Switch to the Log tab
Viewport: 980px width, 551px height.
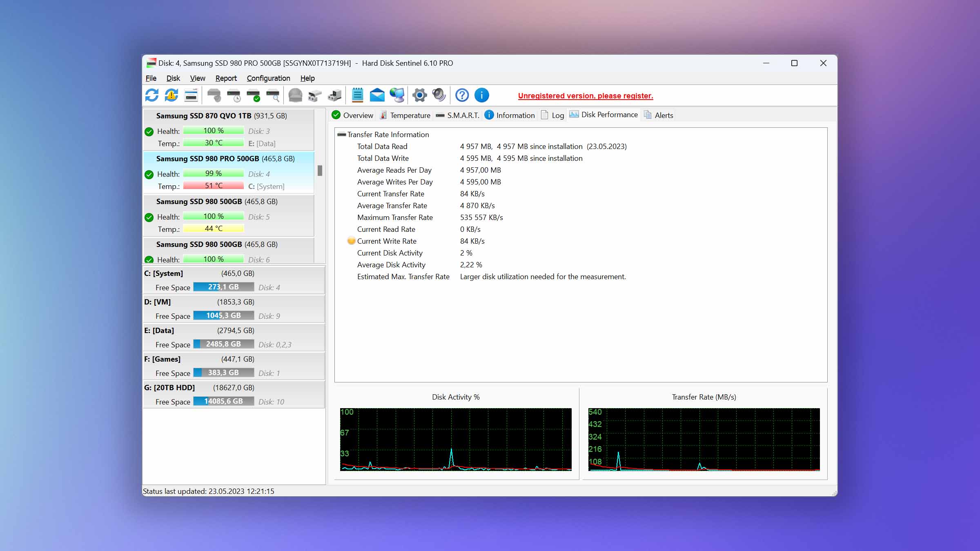[553, 115]
